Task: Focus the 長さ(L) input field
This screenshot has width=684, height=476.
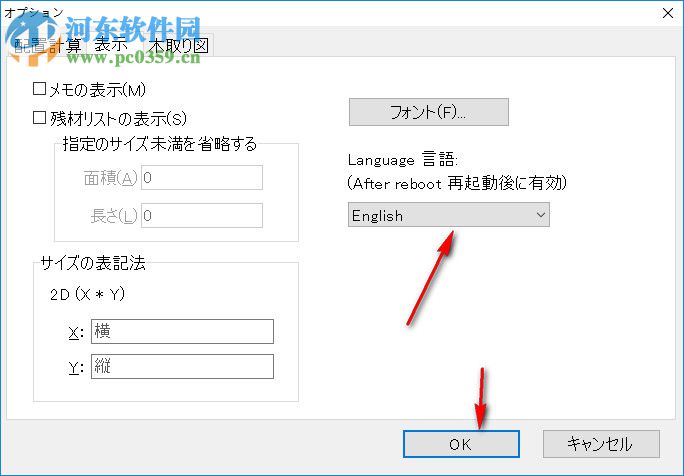Action: click(x=202, y=216)
